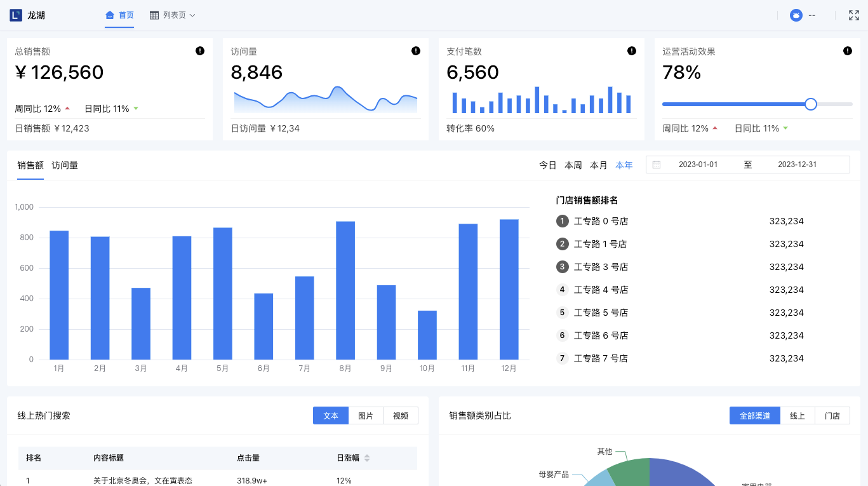Viewport: 868px width, 486px height.
Task: Click 工专路 6 号店 store row
Action: pyautogui.click(x=680, y=335)
